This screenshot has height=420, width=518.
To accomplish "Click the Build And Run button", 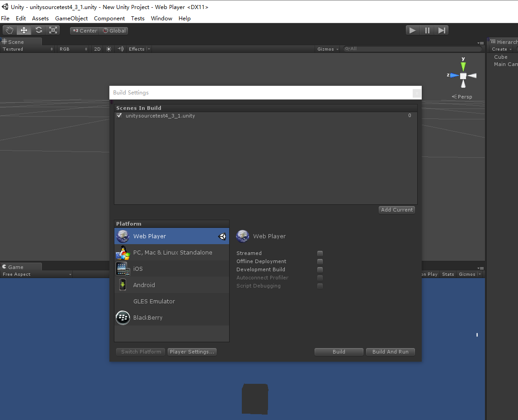I will click(x=390, y=352).
